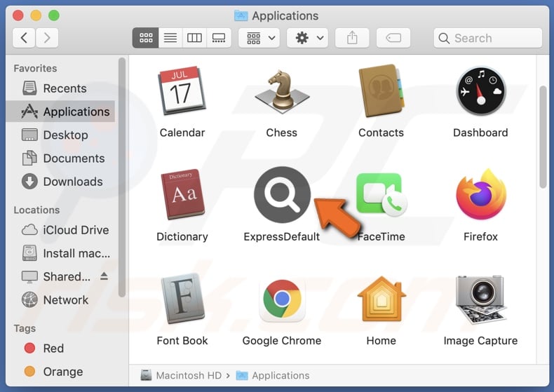Click the Google Chrome app icon
Viewport: 554px width, 392px height.
coord(282,299)
